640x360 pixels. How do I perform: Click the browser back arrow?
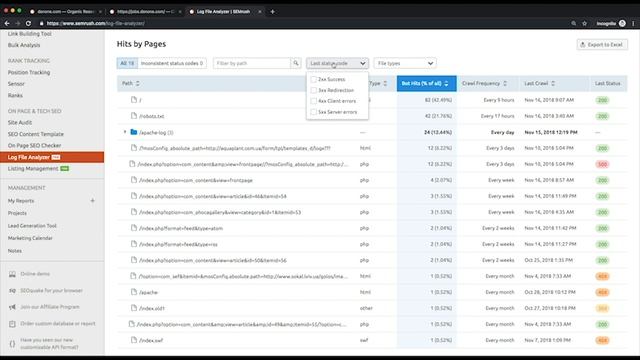(x=7, y=23)
